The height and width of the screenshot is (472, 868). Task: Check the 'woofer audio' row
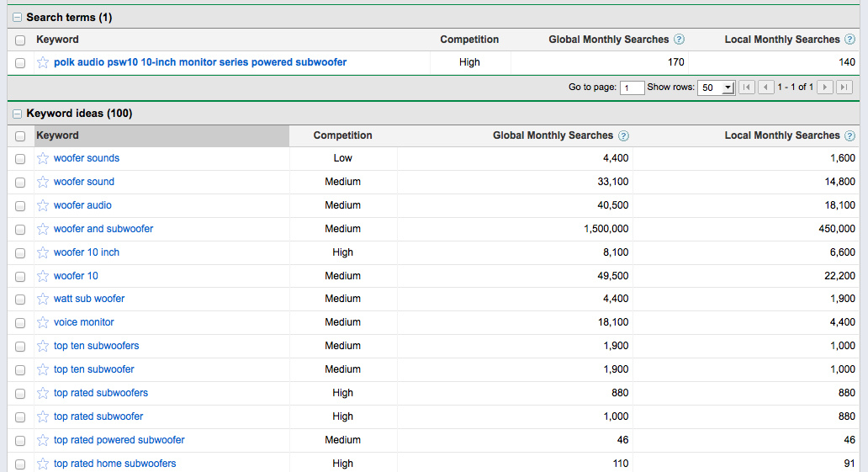(20, 206)
